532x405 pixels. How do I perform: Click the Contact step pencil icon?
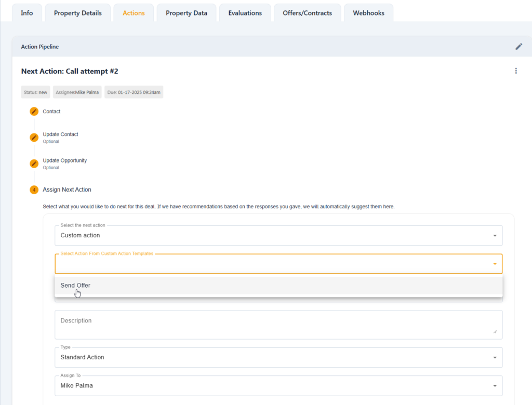pyautogui.click(x=34, y=112)
